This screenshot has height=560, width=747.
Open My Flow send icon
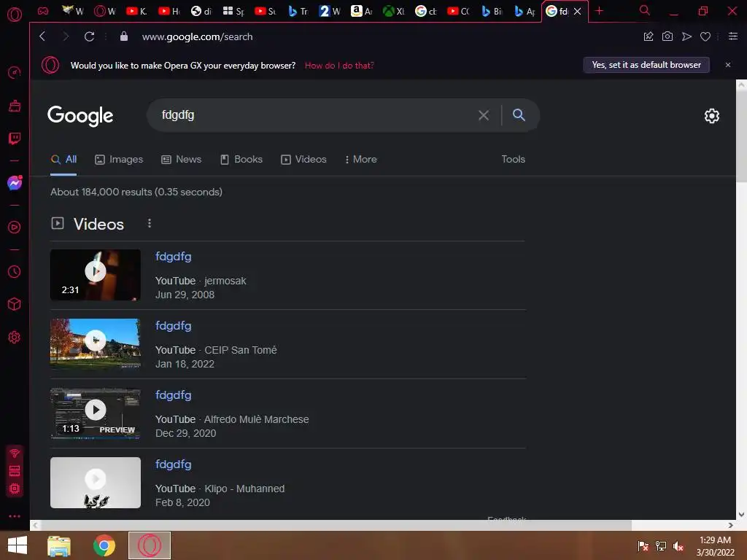pos(686,36)
